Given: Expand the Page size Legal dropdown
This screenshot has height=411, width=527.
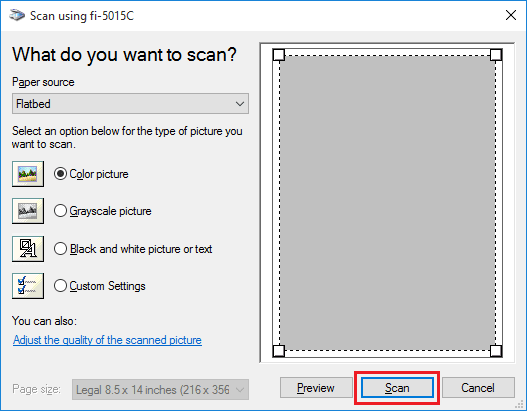Looking at the screenshot, I should 160,389.
